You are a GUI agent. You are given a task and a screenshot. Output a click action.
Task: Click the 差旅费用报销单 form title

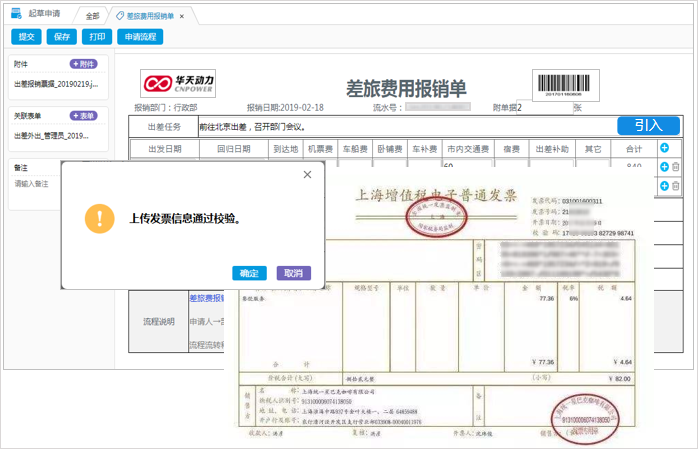[x=406, y=88]
